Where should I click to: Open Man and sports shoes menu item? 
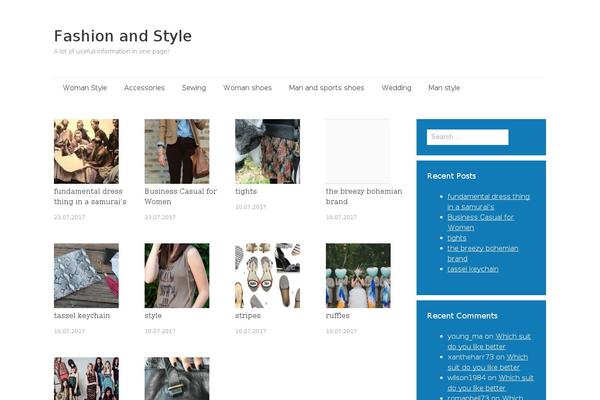[326, 88]
